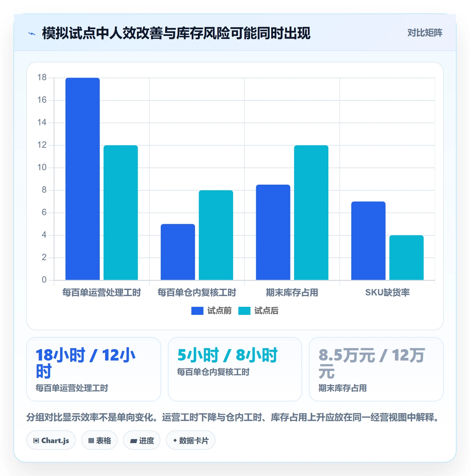The height and width of the screenshot is (476, 470).
Task: Click 试点后 bar for 每百单仓内复核工时
Action: tap(216, 235)
